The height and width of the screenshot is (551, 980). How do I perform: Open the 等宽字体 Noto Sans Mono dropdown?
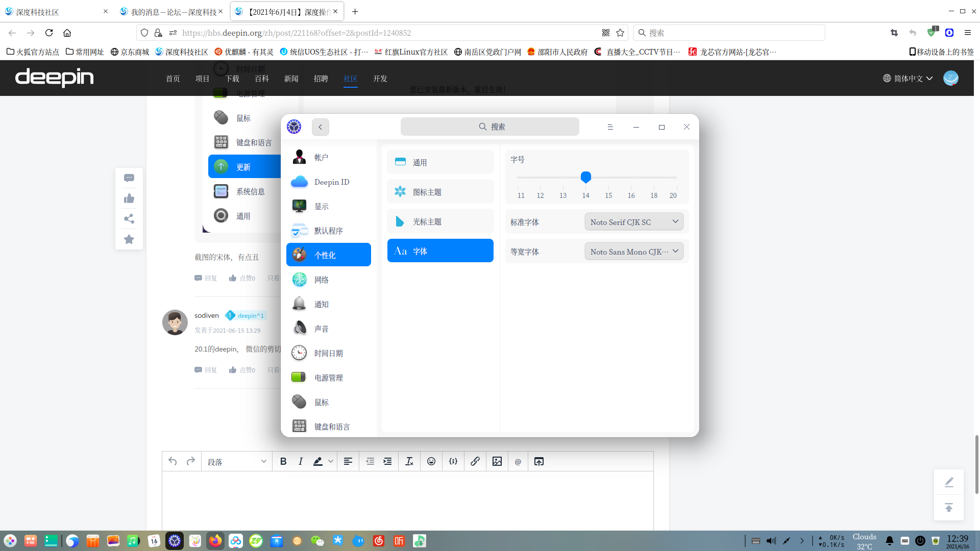(634, 252)
